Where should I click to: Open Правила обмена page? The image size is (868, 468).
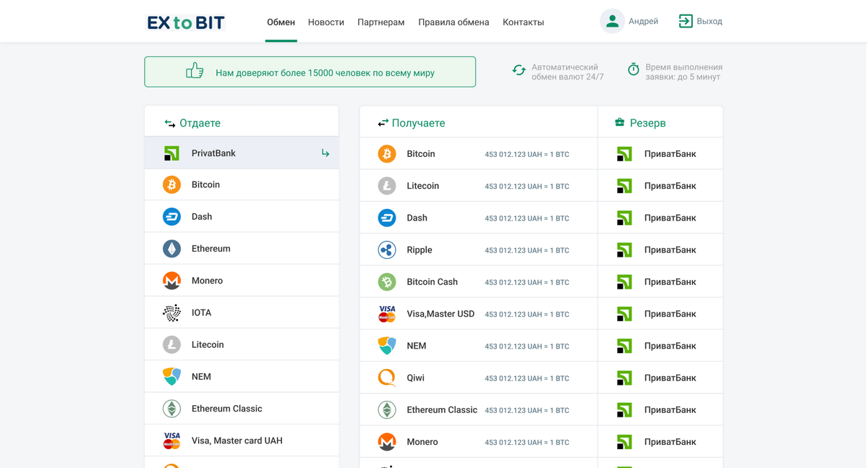tap(454, 22)
